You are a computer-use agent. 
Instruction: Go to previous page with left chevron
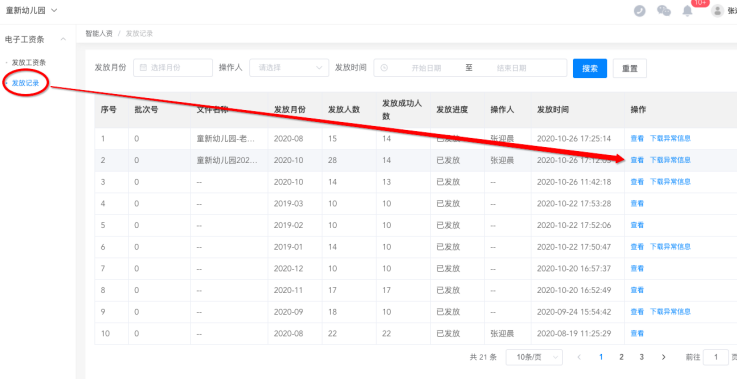[579, 357]
